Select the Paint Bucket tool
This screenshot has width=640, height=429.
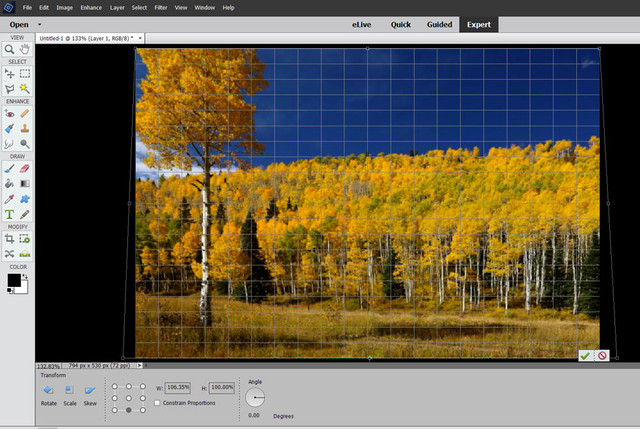click(x=9, y=184)
